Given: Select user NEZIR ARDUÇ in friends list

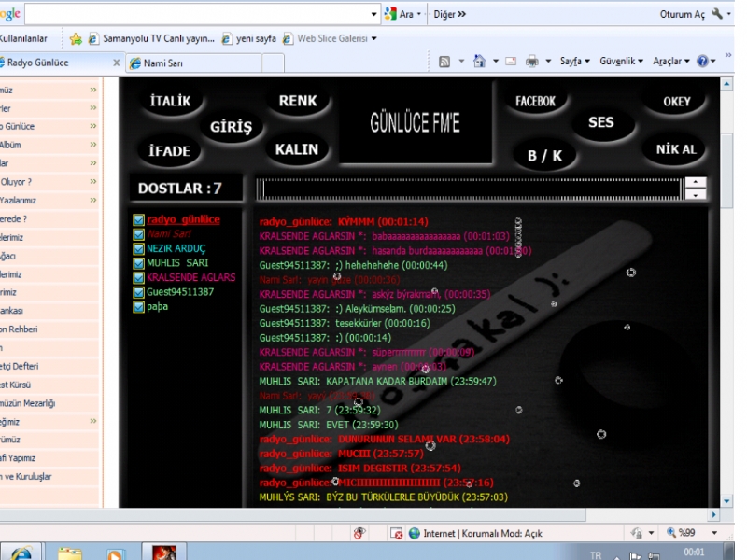Looking at the screenshot, I should (x=176, y=248).
